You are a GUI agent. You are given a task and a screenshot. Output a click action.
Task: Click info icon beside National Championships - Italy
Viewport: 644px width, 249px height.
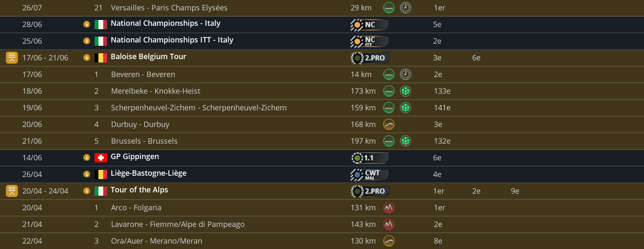pos(87,24)
